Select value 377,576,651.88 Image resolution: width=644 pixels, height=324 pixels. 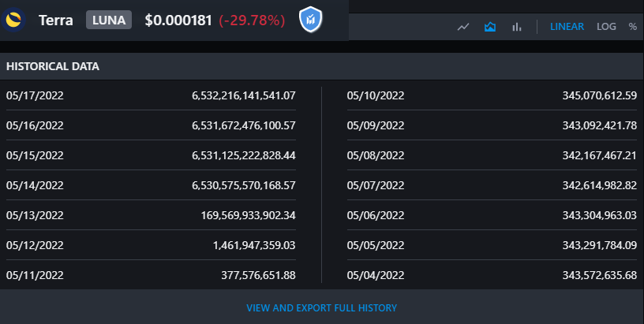[258, 275]
